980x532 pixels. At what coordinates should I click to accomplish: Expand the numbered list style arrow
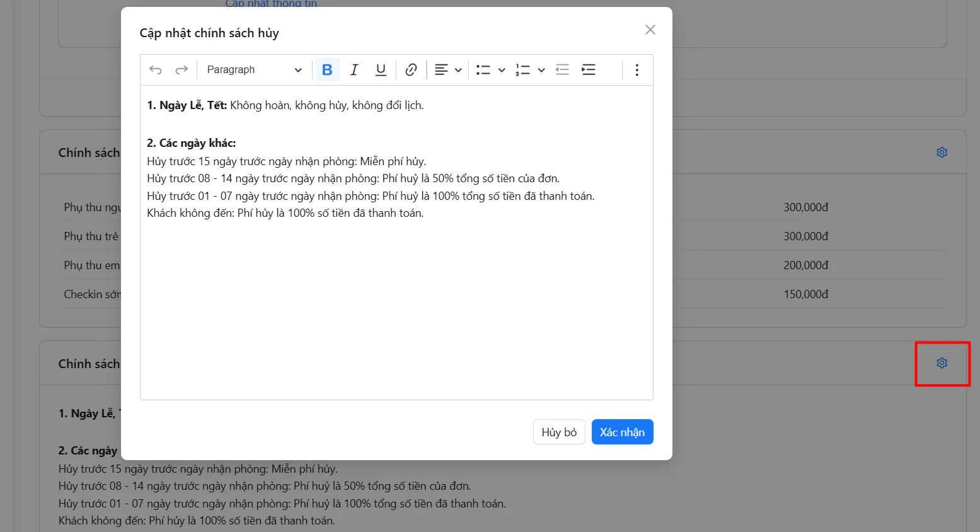(x=541, y=70)
